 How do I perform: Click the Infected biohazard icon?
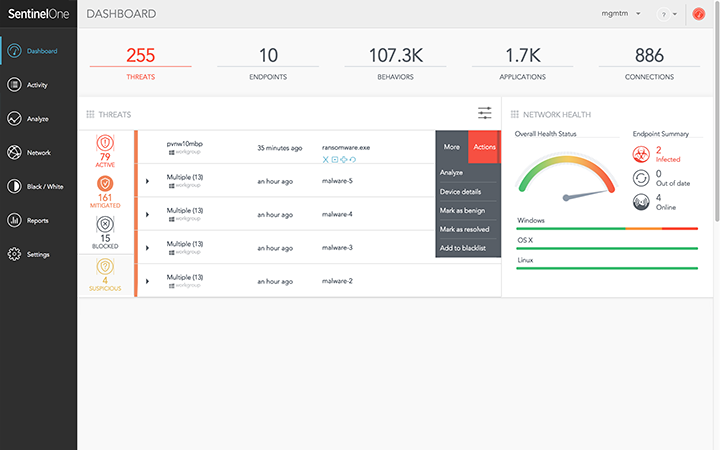pyautogui.click(x=641, y=153)
